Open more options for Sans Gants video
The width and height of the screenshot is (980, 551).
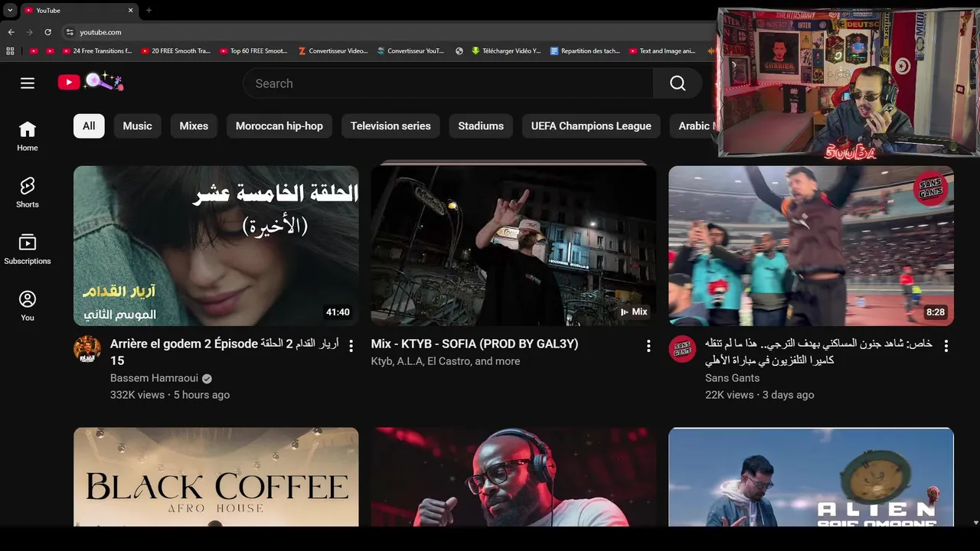(946, 346)
